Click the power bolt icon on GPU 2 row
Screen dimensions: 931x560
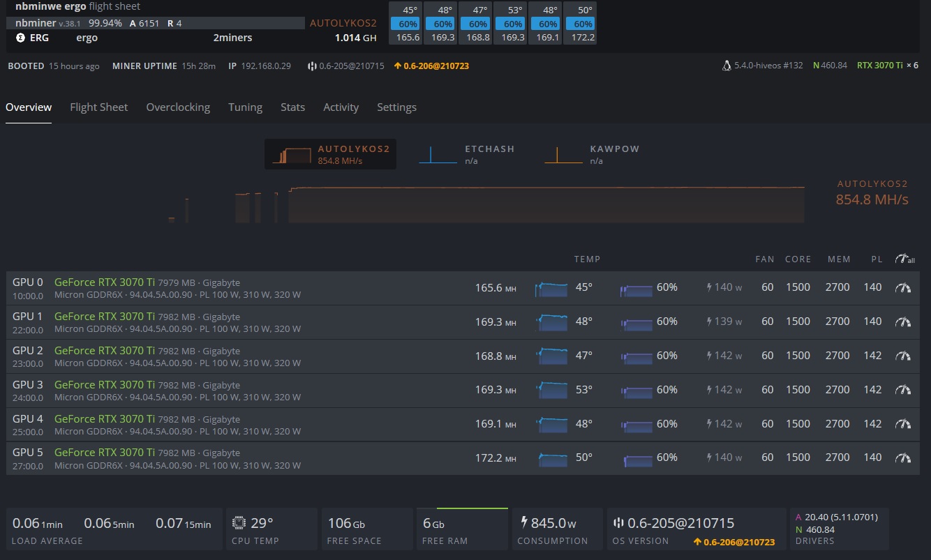[x=710, y=356]
